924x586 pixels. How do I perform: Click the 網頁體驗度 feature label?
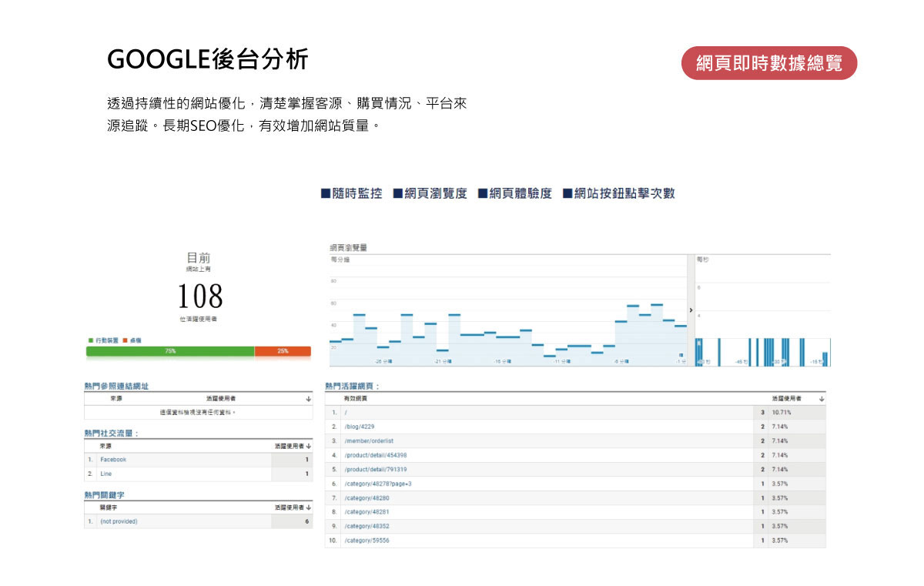point(515,193)
